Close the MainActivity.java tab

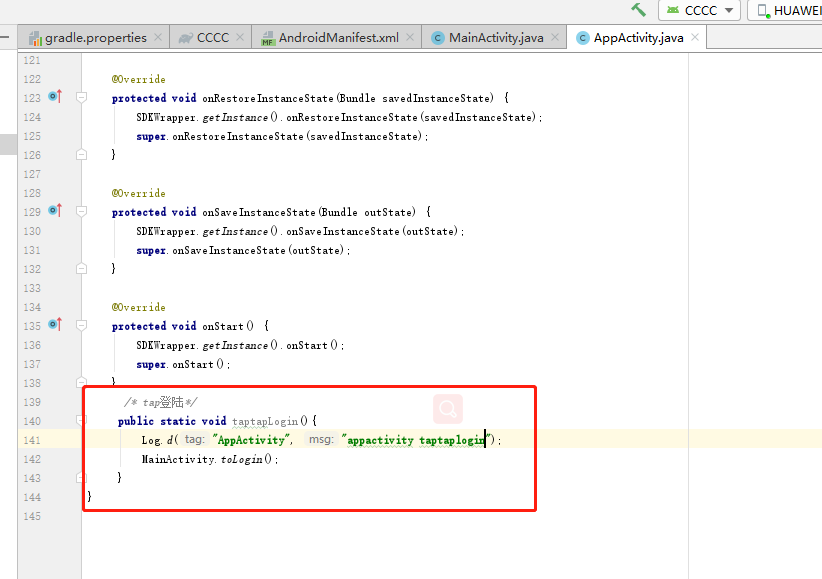(555, 37)
